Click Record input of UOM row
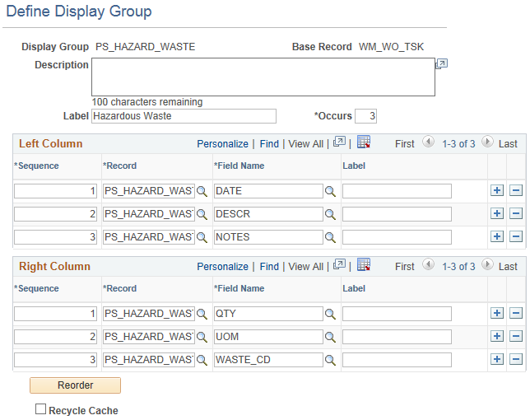The width and height of the screenshot is (530, 420). [149, 337]
